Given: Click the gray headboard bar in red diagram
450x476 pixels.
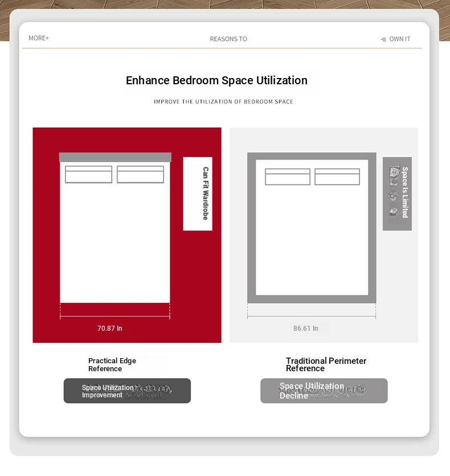Looking at the screenshot, I should click(x=115, y=157).
